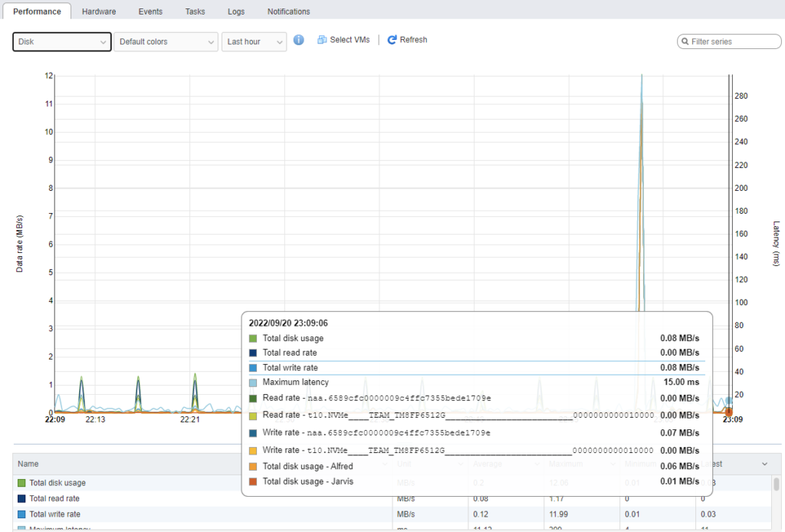Click the light blue square beside Maximum latency

tap(254, 382)
